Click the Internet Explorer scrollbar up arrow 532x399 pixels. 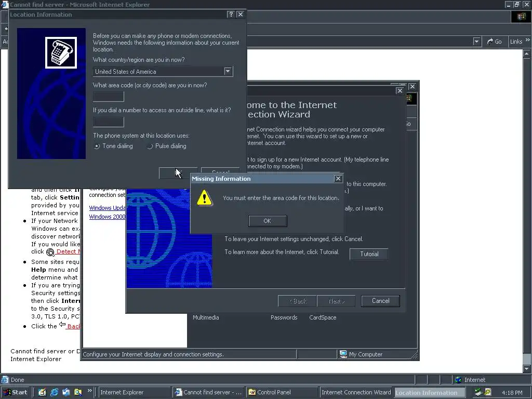pyautogui.click(x=527, y=54)
